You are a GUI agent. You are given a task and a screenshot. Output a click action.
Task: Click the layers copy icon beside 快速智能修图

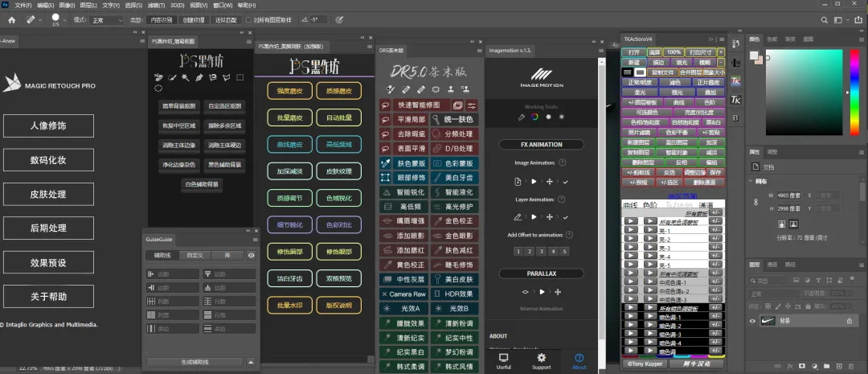458,105
